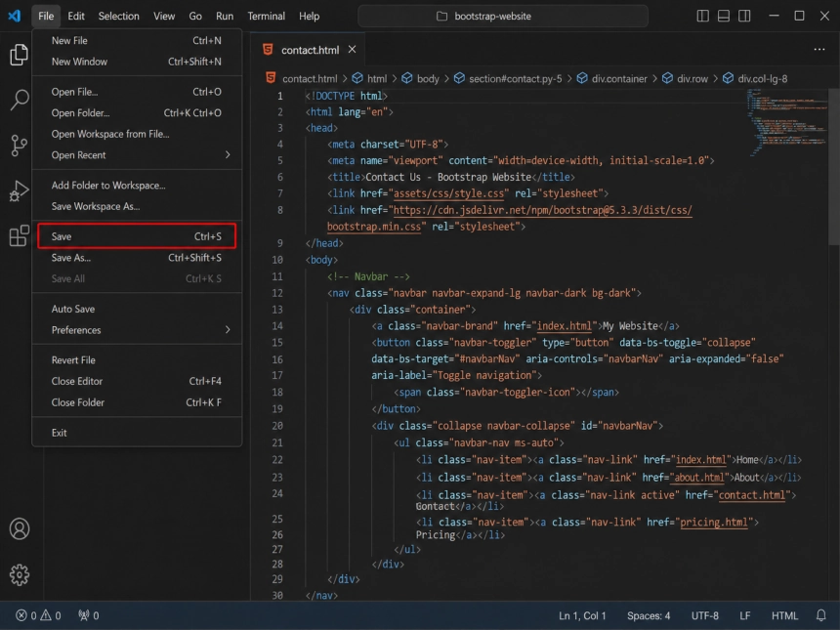The width and height of the screenshot is (840, 630).
Task: Open the Terminal menu
Action: (267, 16)
